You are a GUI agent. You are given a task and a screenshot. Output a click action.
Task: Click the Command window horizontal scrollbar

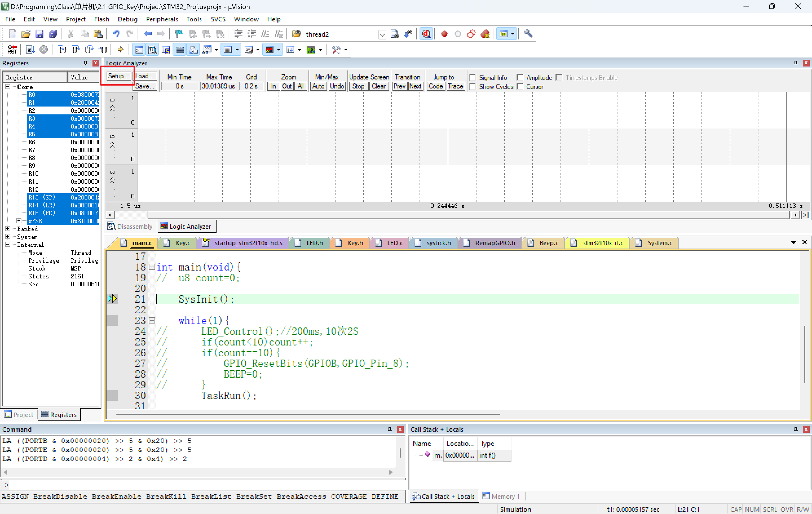click(198, 472)
